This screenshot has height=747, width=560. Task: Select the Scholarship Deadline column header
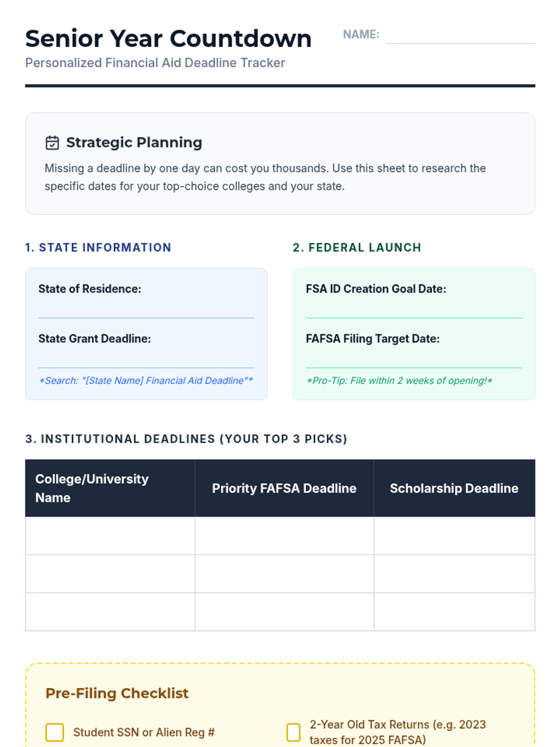pos(454,488)
